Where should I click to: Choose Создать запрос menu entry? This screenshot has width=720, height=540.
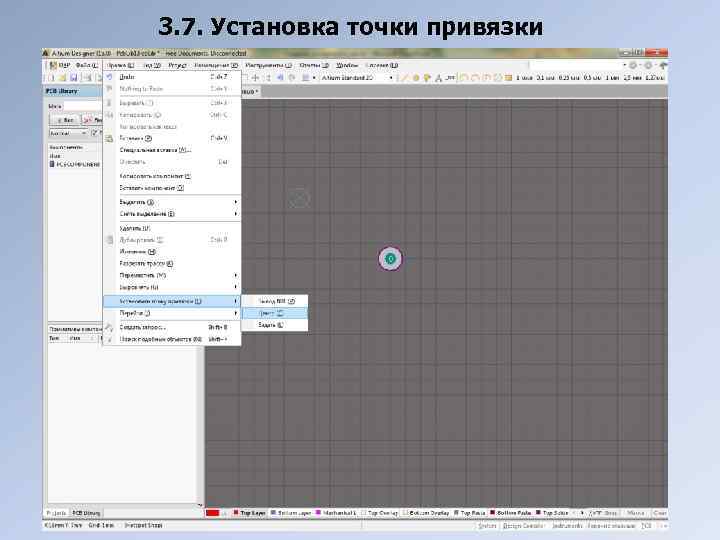(x=172, y=327)
